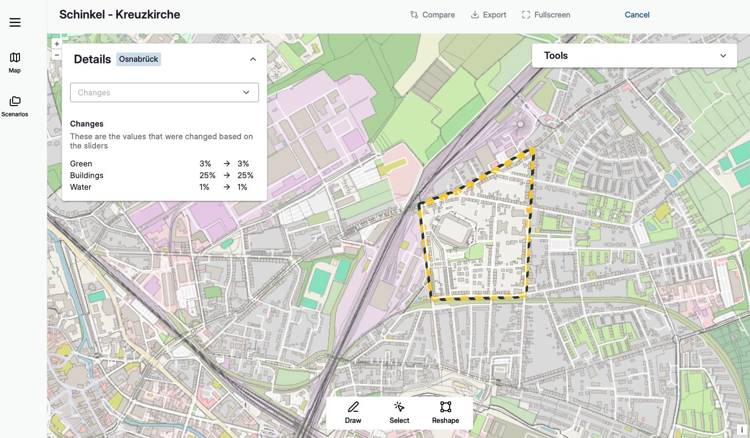The height and width of the screenshot is (438, 750).
Task: Zoom in the map with plus button
Action: 56,44
